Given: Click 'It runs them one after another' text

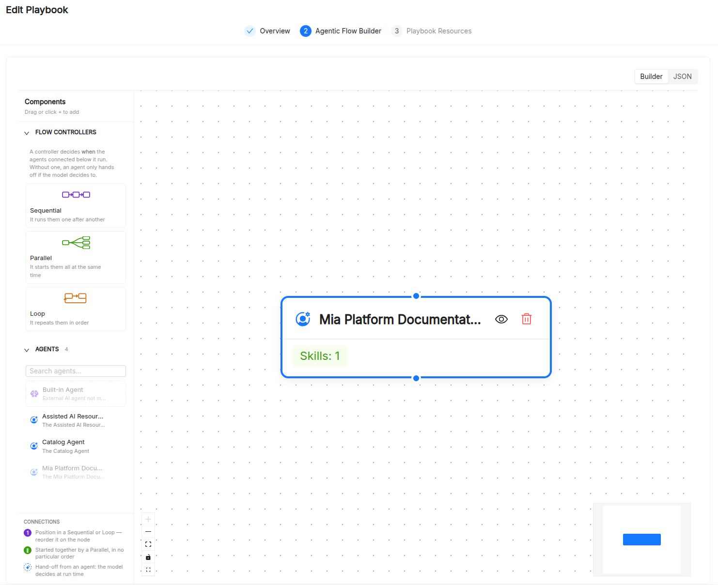Looking at the screenshot, I should pos(67,219).
